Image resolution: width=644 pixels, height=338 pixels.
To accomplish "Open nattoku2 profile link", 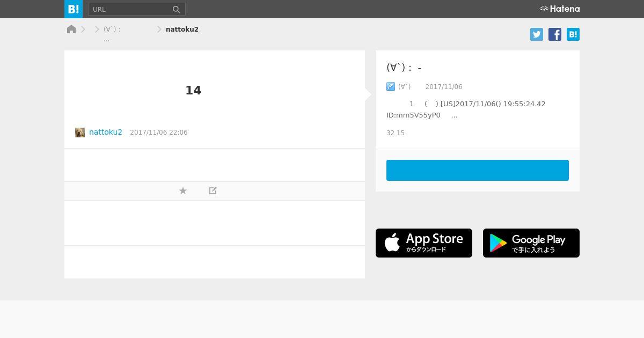I will pyautogui.click(x=106, y=132).
